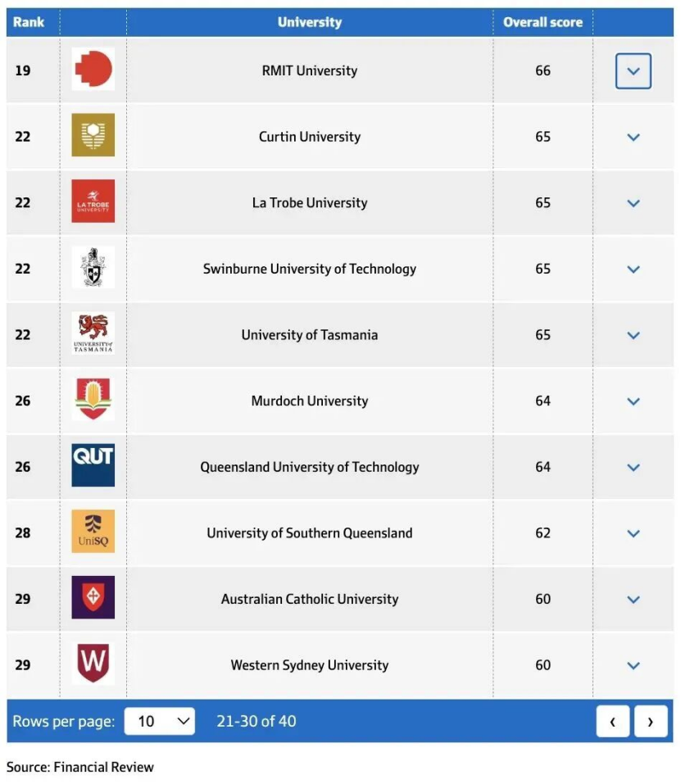Click the University of Tasmania logo
Viewport: 681px width, 784px height.
pos(93,333)
